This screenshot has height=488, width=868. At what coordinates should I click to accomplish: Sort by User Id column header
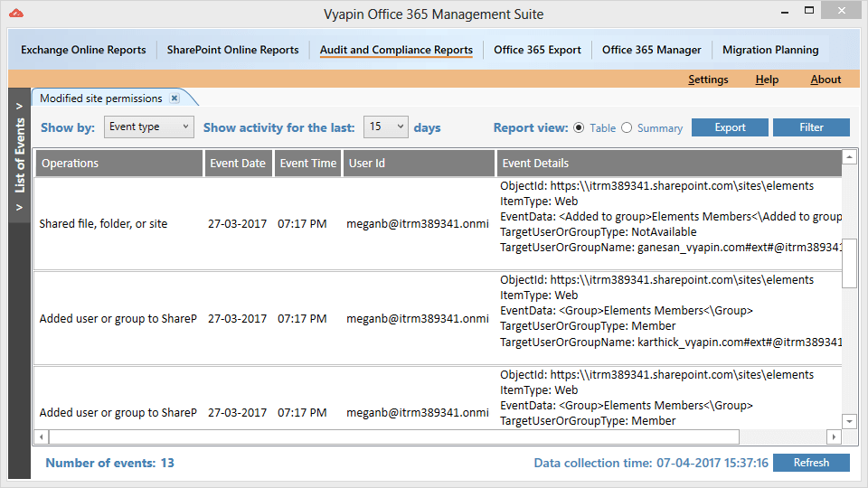click(x=419, y=164)
